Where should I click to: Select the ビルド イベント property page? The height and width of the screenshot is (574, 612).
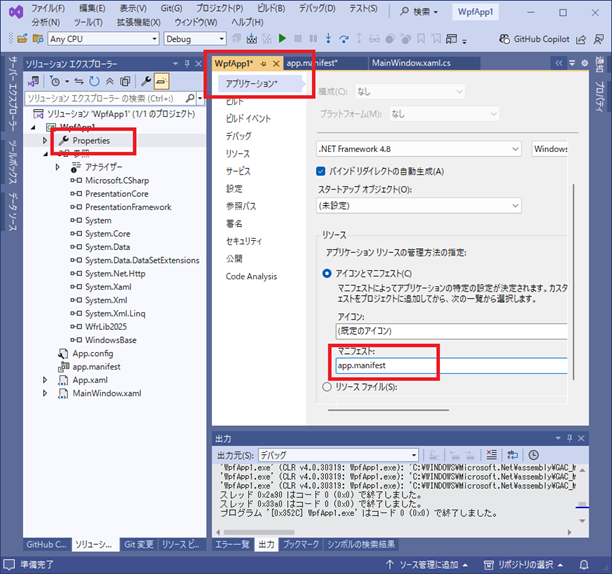(248, 119)
